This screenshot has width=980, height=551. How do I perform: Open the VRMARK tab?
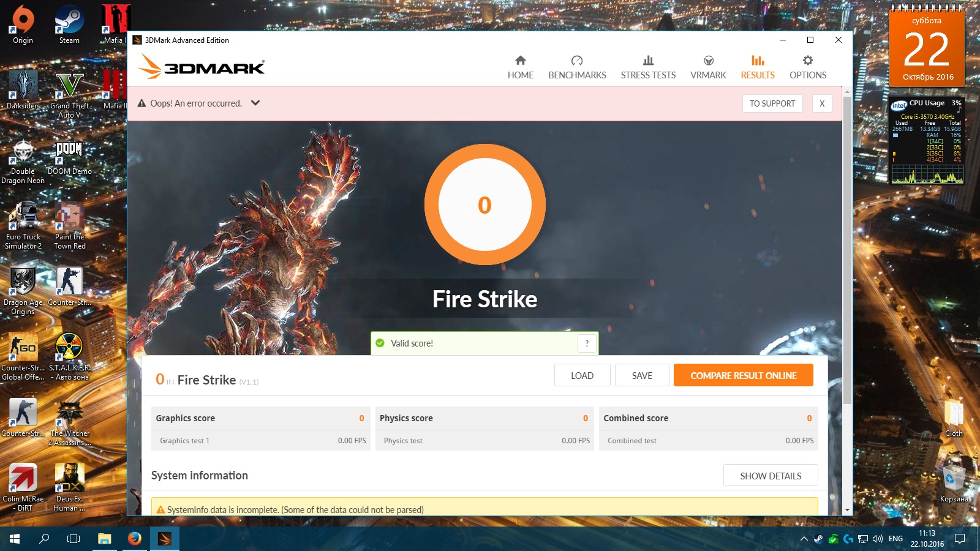[708, 67]
